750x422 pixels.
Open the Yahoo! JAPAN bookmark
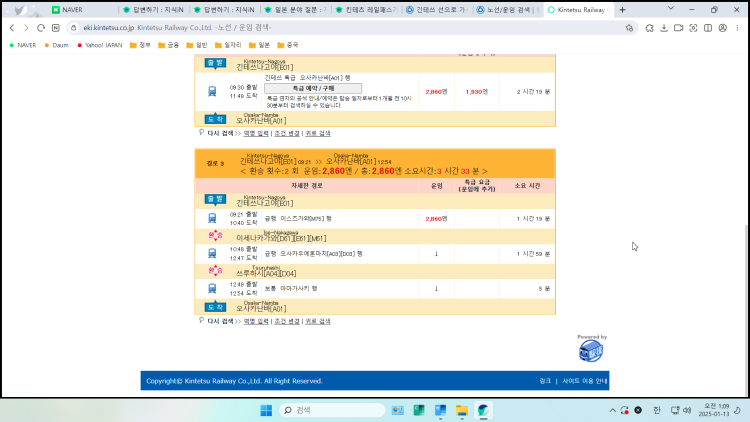tap(99, 45)
